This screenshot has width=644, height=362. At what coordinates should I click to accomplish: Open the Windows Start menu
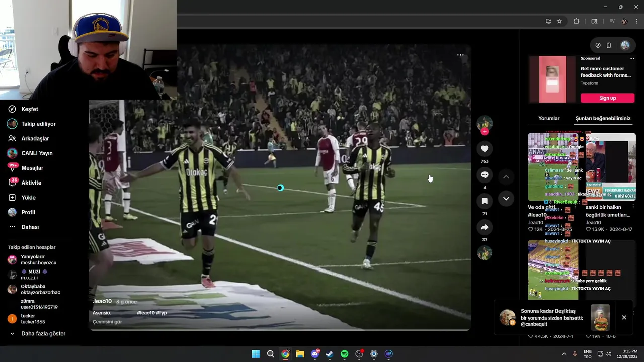coord(256,354)
